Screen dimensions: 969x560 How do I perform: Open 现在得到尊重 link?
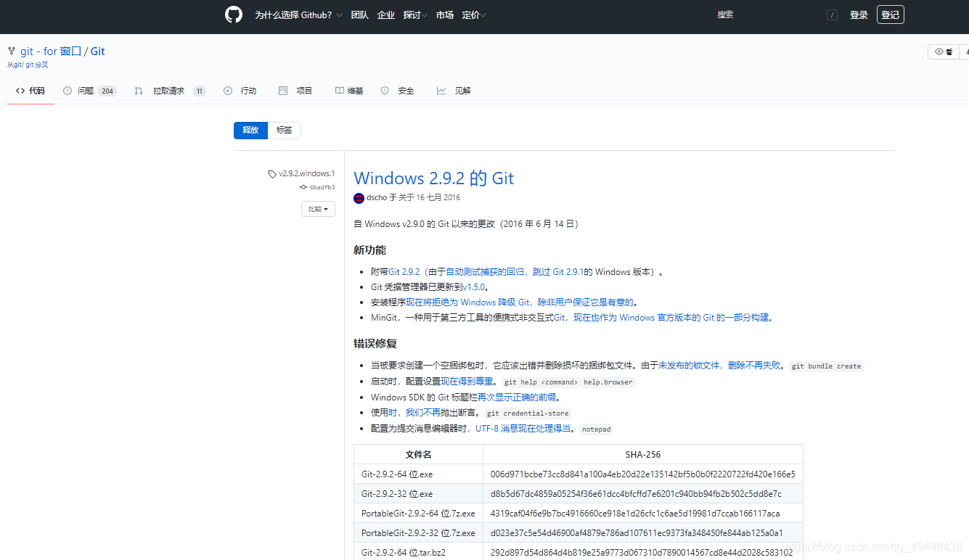pos(467,382)
